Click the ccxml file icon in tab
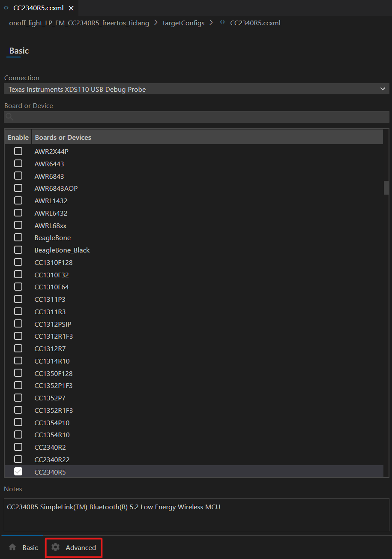The height and width of the screenshot is (559, 392). [x=6, y=8]
